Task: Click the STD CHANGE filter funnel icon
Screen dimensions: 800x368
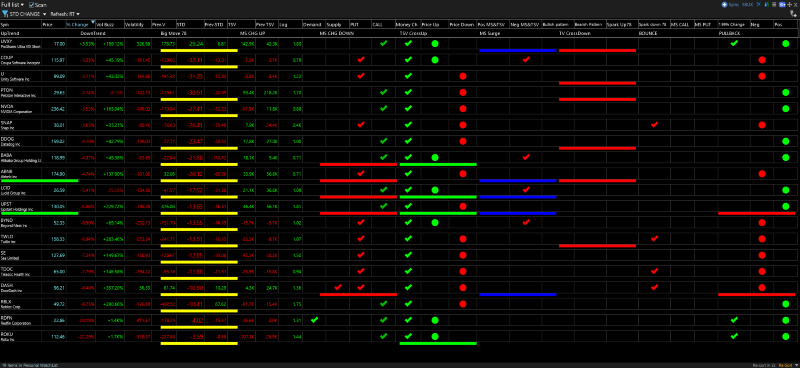Action: point(4,14)
